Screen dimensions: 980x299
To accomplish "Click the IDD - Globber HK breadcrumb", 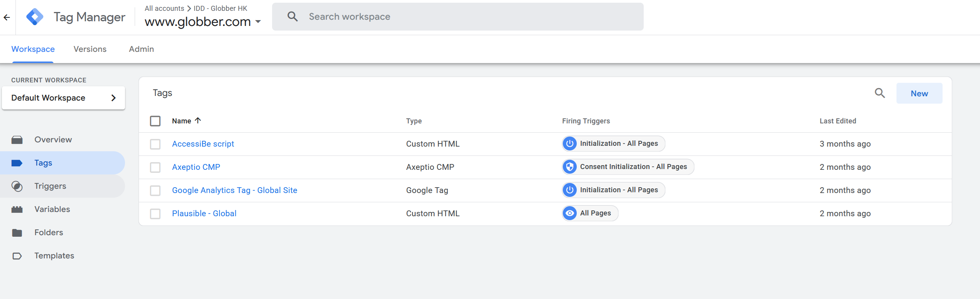I will pos(220,8).
